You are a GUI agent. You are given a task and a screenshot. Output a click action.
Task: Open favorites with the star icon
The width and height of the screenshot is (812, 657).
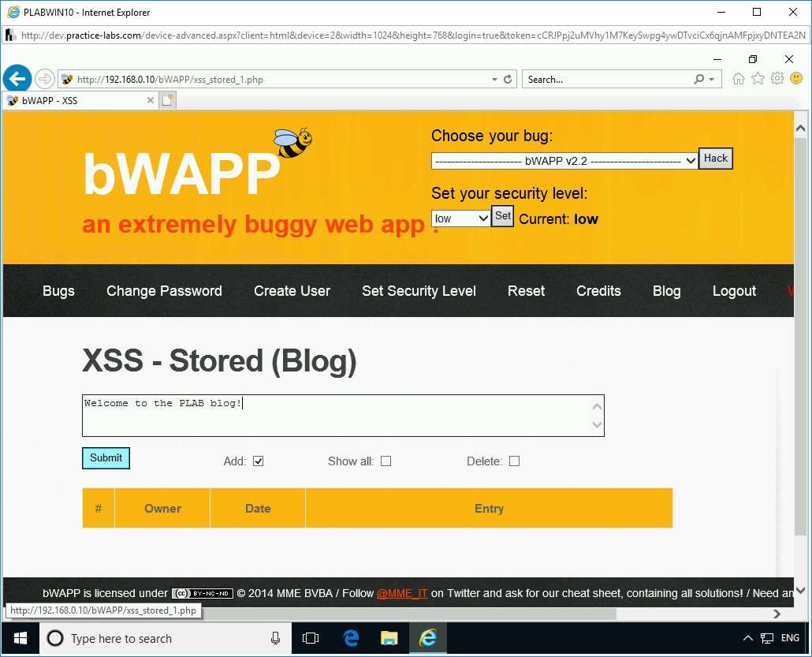[x=758, y=78]
